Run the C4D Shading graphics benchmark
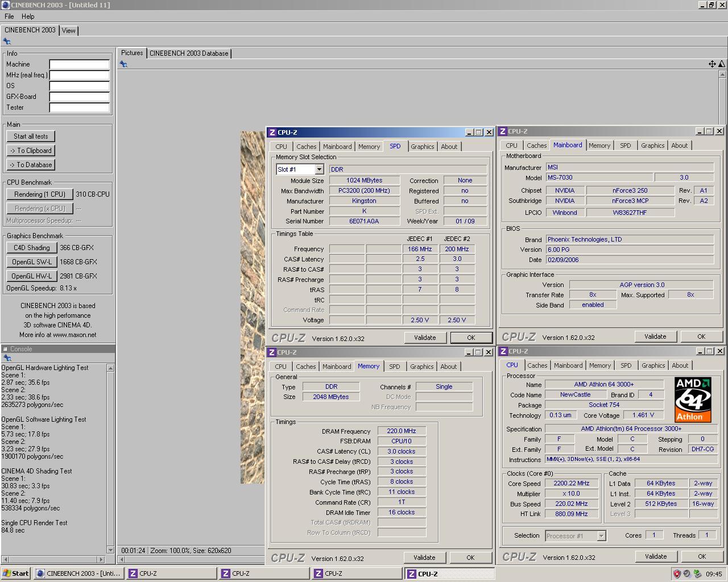728x582 pixels. click(32, 248)
